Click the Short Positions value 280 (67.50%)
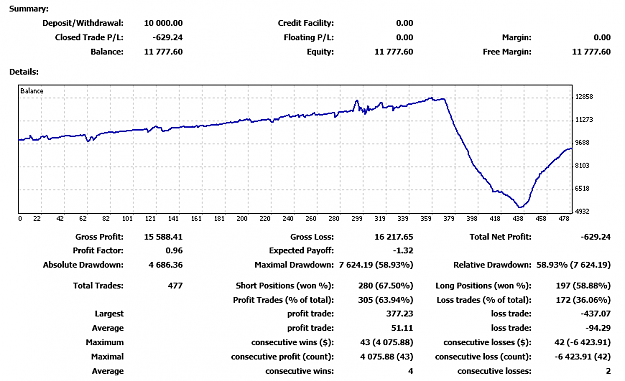Viewport: 625px width, 381px height. pos(385,286)
